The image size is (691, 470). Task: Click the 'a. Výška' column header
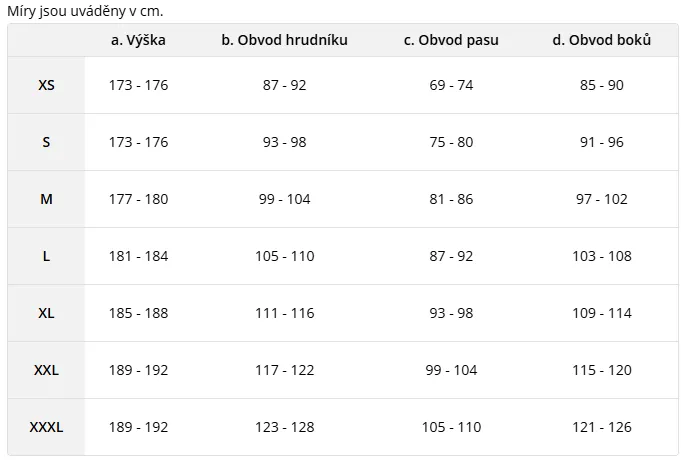coord(138,41)
